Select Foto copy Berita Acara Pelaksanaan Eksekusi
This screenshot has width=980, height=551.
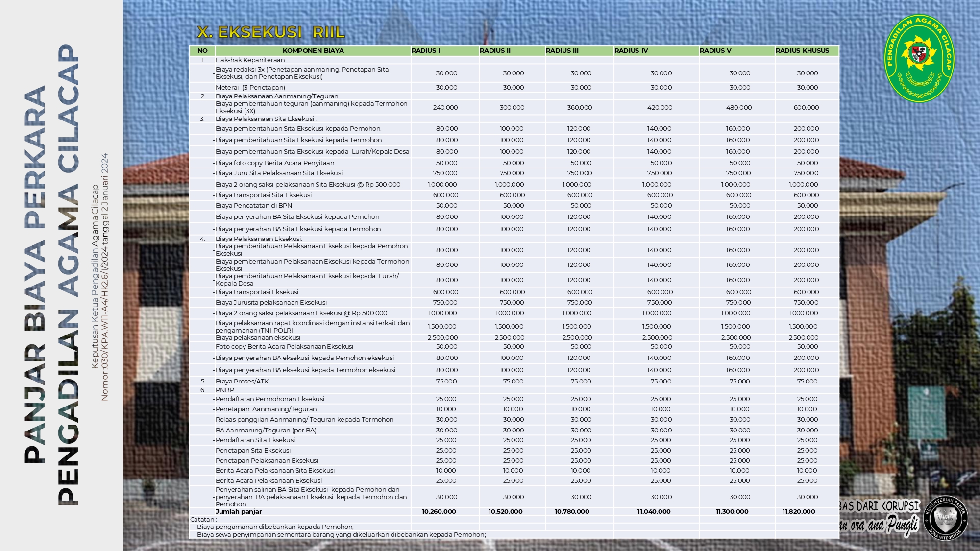(x=284, y=346)
